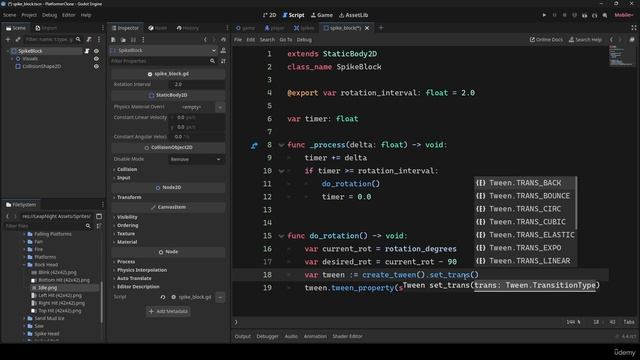Open the Inspector object history list
The height and width of the screenshot is (360, 640).
(x=223, y=40)
